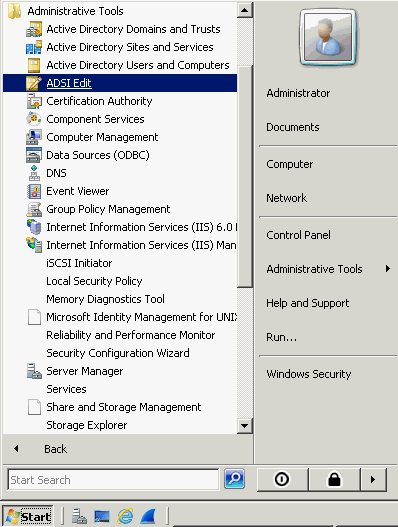Open the Run... dialog

[282, 337]
